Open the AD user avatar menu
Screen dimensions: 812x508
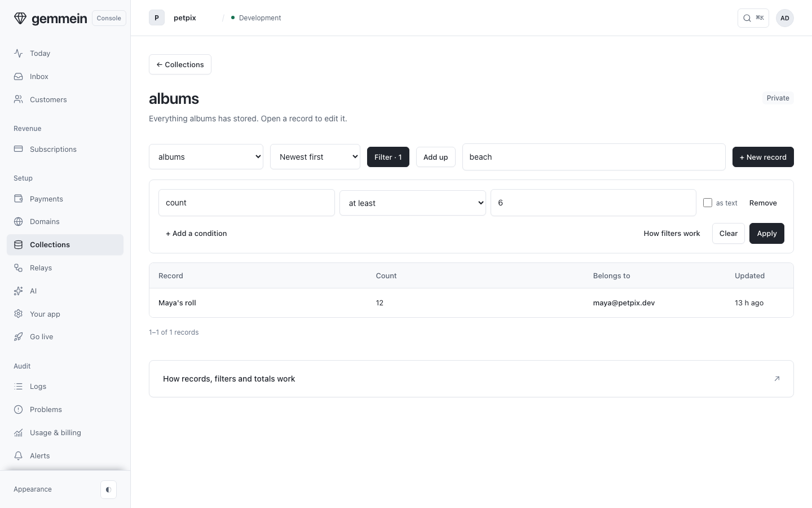(784, 18)
